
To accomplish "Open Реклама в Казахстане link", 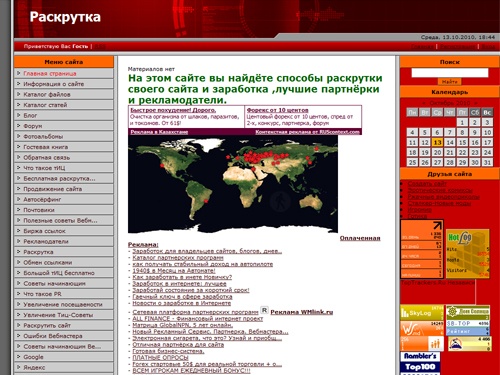I will click(x=159, y=132).
